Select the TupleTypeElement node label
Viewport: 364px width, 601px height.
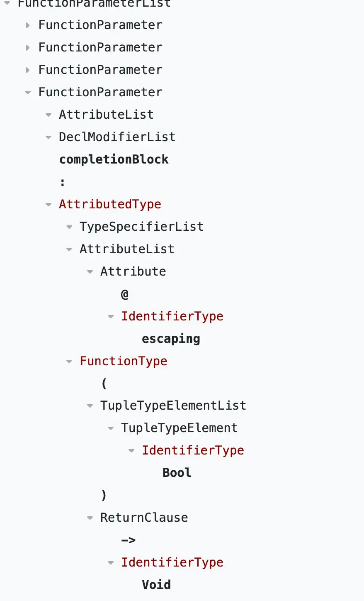tap(179, 428)
